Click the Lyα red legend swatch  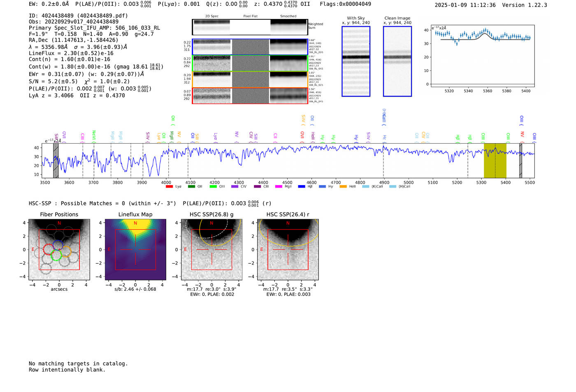[169, 187]
